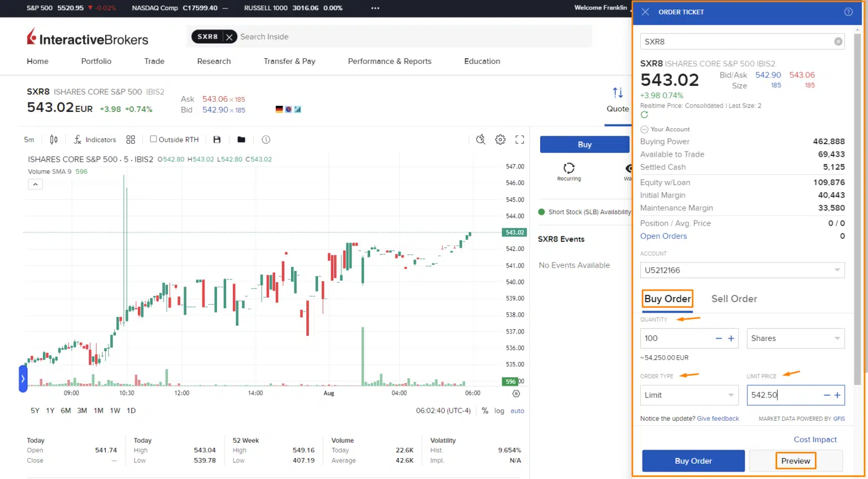The image size is (868, 479).
Task: Open the Portfolio menu
Action: 96,61
